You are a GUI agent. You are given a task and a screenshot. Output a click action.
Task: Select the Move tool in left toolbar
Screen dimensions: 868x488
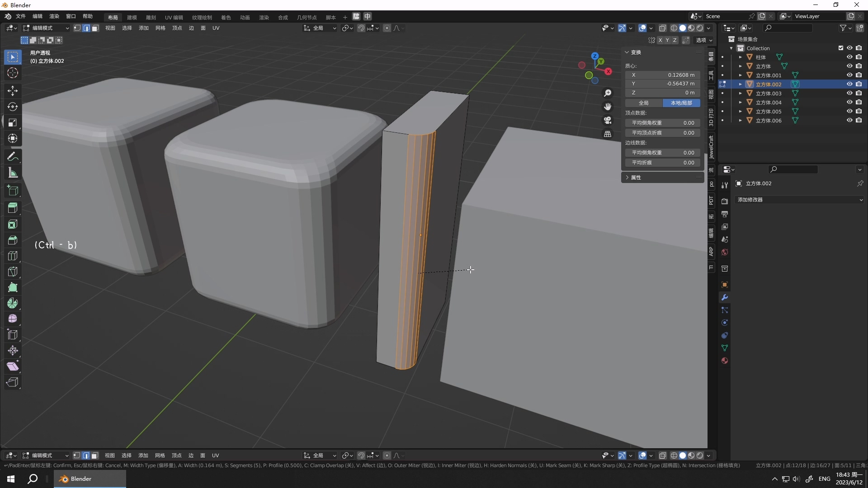pyautogui.click(x=13, y=91)
